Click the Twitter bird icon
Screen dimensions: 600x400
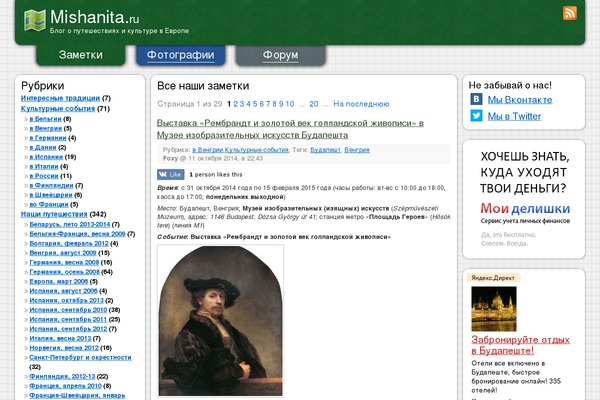[476, 116]
